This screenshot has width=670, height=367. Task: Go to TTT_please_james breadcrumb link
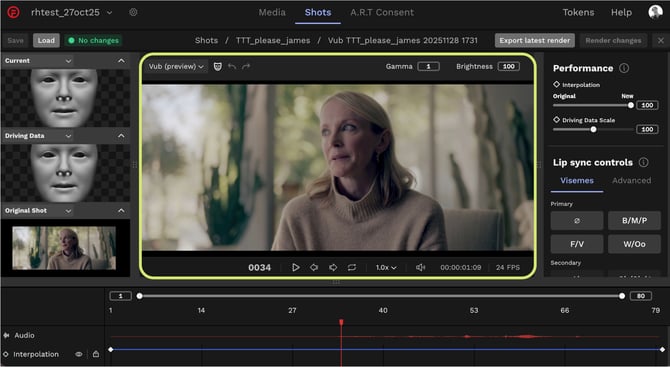(273, 41)
